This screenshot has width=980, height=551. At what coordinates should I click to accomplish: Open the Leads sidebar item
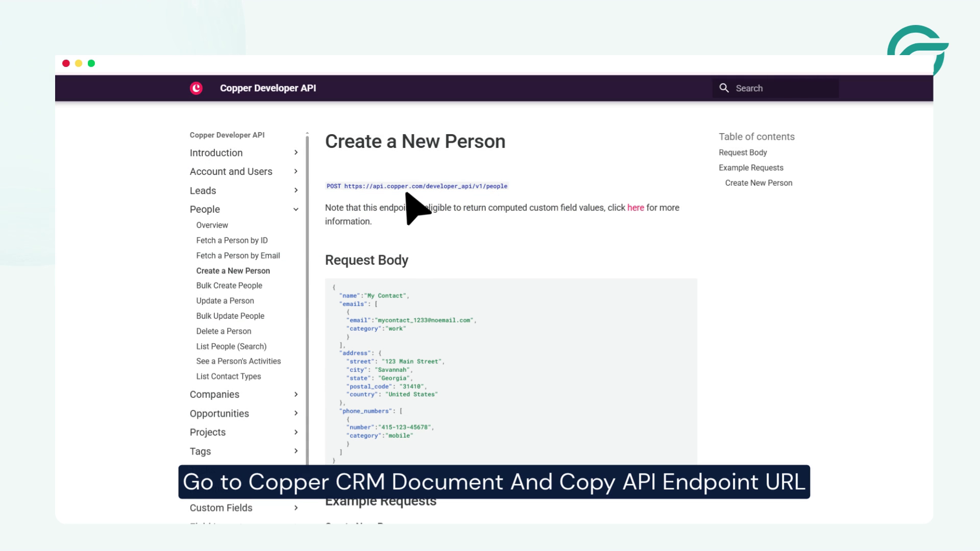[x=203, y=190]
